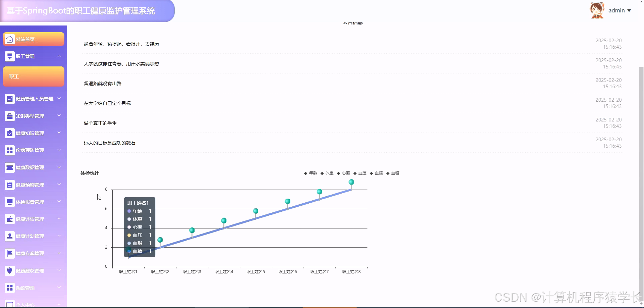The width and height of the screenshot is (644, 308).
Task: Click the data pin above 职工姓名8
Action: pos(351,182)
